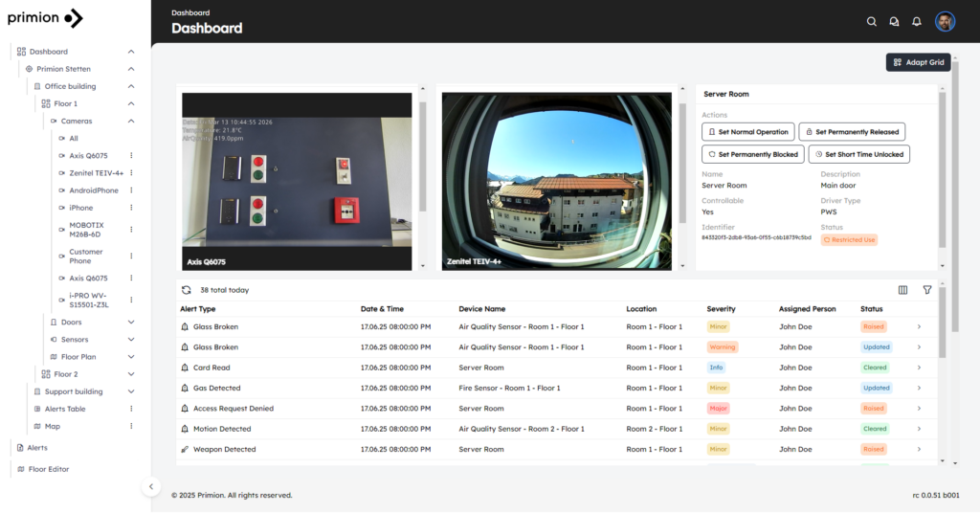
Task: Open Zenitel TEIV-4+ camera feed
Action: [x=556, y=181]
